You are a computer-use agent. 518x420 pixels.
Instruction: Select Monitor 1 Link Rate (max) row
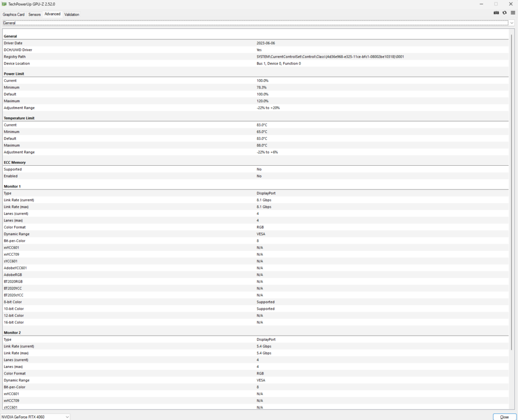[x=255, y=207]
